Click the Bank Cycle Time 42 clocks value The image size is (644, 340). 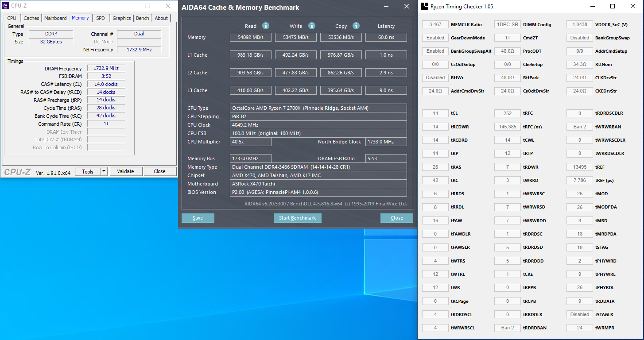point(106,116)
